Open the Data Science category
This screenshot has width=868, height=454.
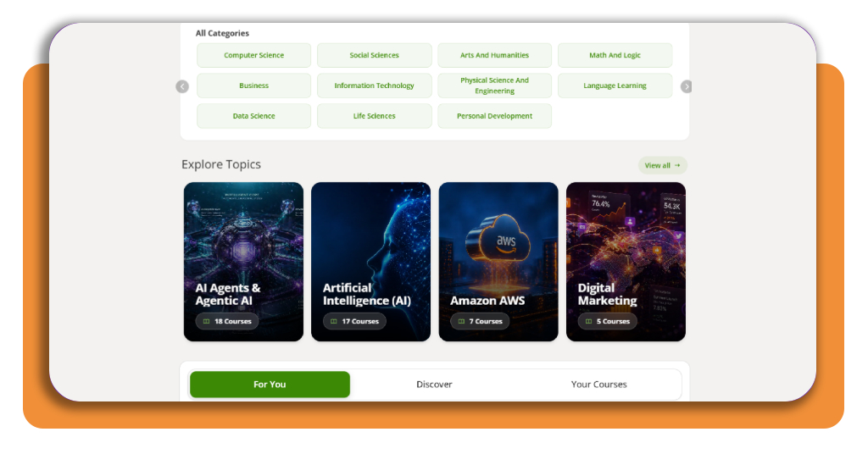pos(253,116)
